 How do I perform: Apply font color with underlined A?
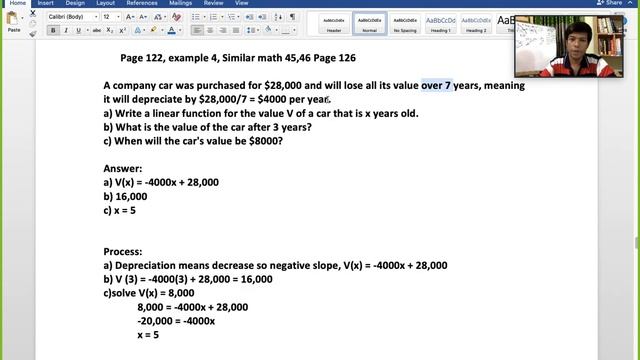[x=171, y=30]
